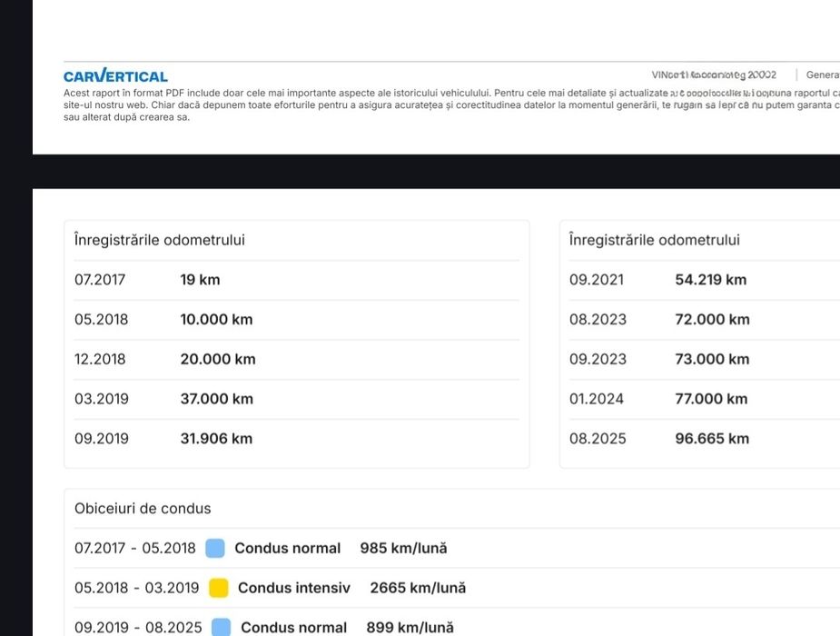This screenshot has width=840, height=636.
Task: Click the yellow Condus intensiv indicator square
Action: (219, 588)
